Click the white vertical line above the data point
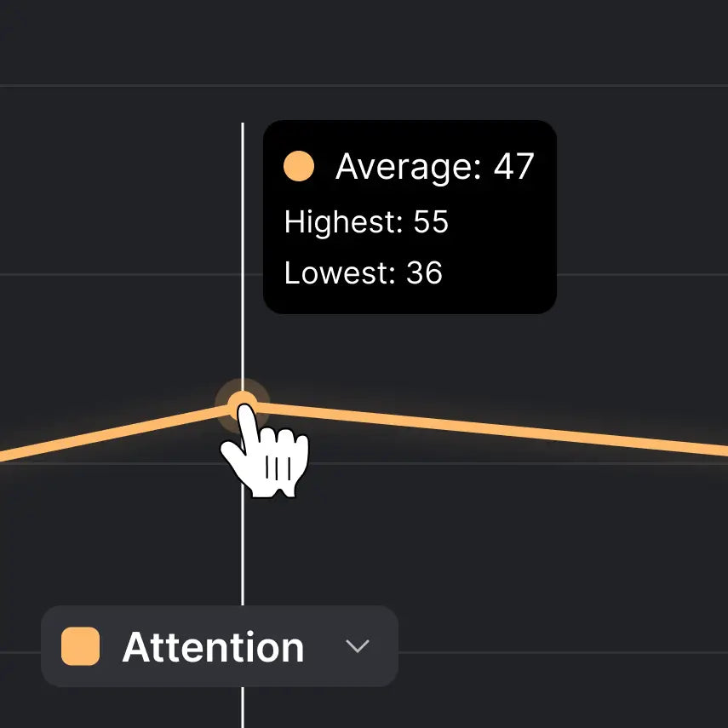728x728 pixels. [x=243, y=255]
